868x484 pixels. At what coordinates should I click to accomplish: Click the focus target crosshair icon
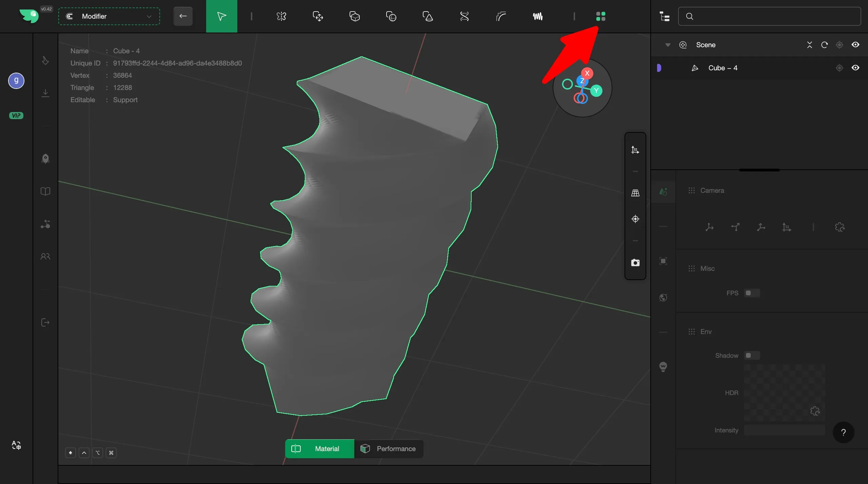(635, 219)
